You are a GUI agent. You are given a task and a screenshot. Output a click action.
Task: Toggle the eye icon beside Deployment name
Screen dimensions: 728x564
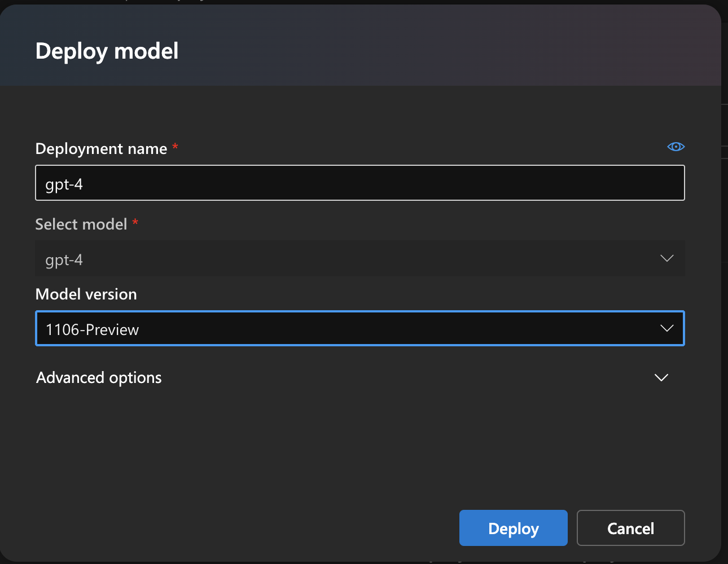pyautogui.click(x=676, y=147)
